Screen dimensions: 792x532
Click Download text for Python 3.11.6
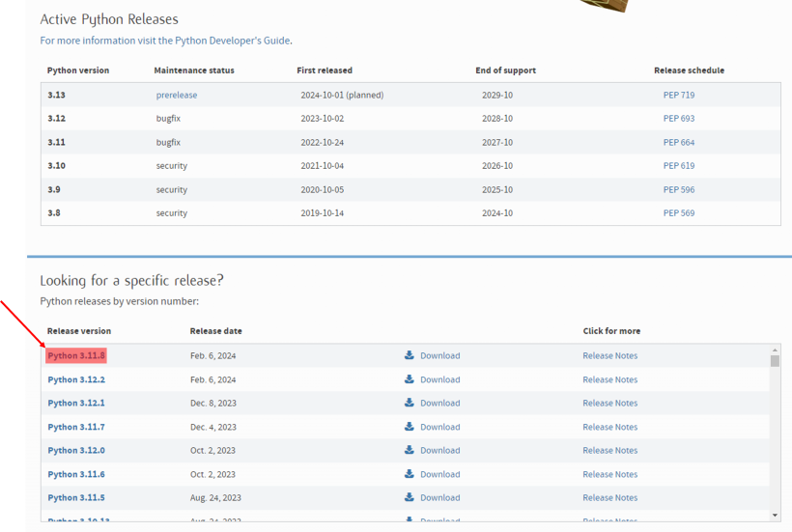439,474
